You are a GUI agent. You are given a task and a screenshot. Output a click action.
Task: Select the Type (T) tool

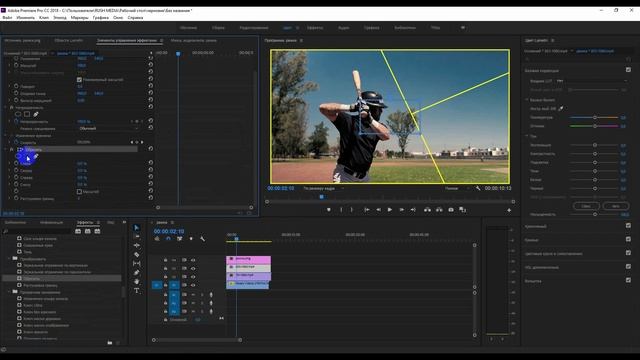coord(136,291)
